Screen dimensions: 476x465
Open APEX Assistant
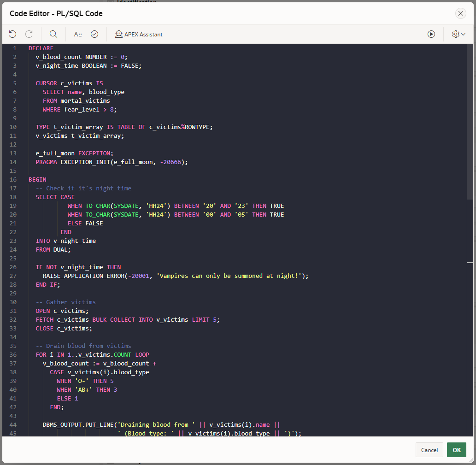coord(139,34)
